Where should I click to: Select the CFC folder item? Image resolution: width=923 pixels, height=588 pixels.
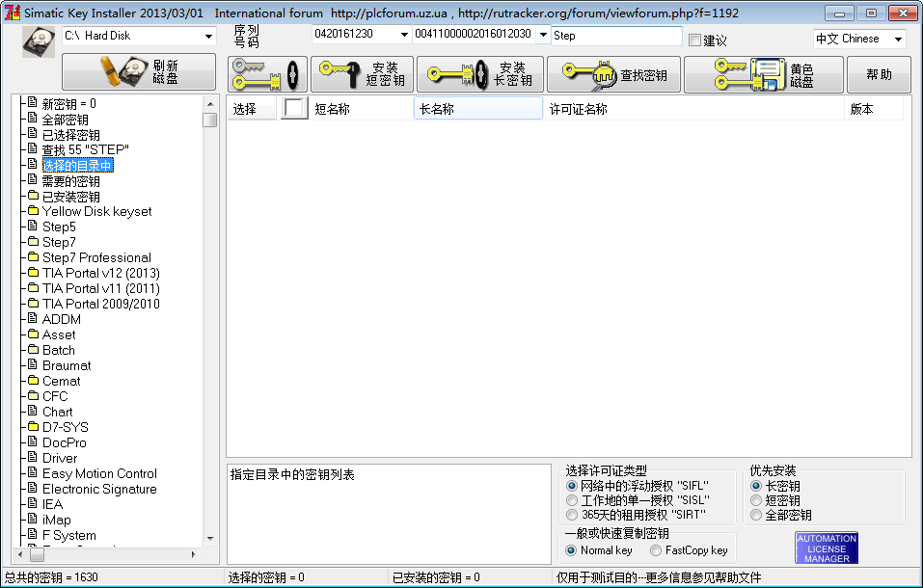pyautogui.click(x=55, y=396)
